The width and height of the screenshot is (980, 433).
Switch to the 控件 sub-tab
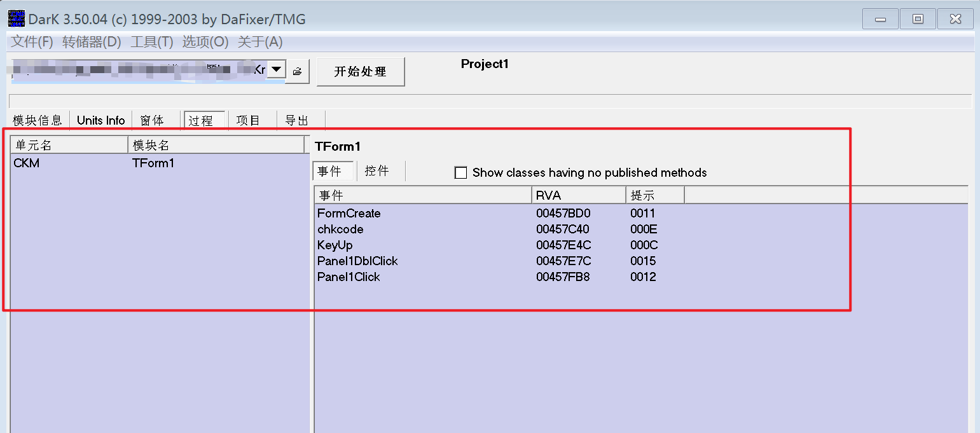pyautogui.click(x=377, y=171)
